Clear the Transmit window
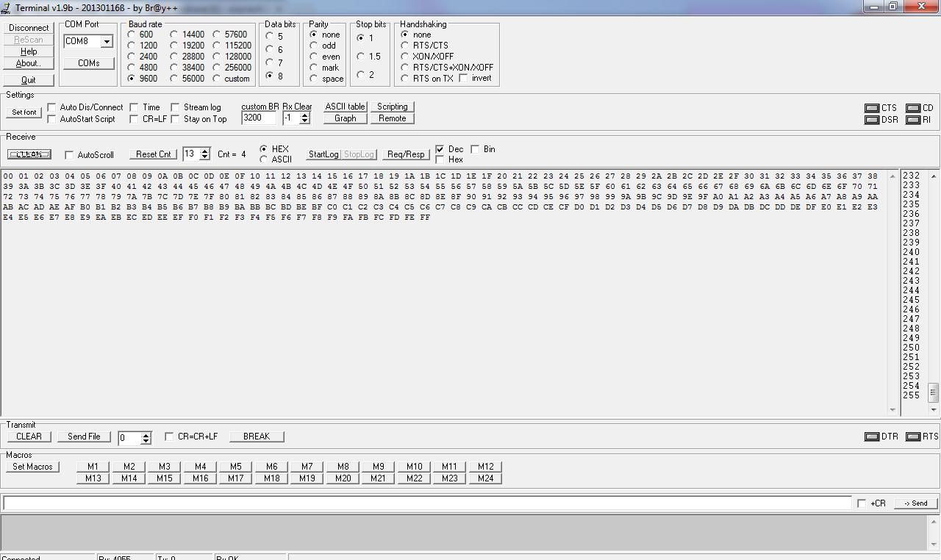The image size is (941, 560). tap(29, 437)
